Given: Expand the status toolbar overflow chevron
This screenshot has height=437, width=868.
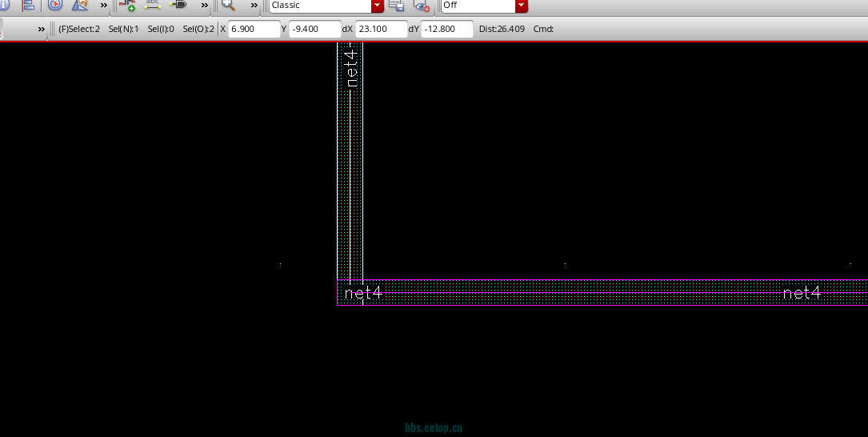Looking at the screenshot, I should 42,29.
